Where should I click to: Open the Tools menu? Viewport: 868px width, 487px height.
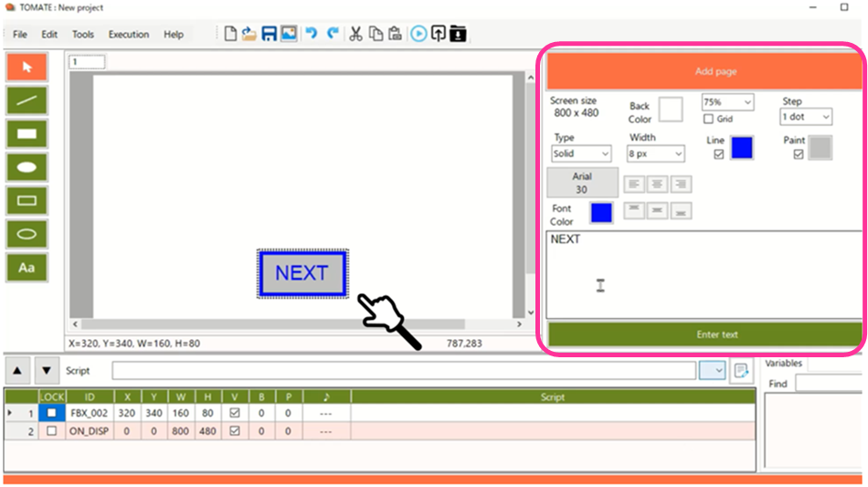tap(82, 35)
